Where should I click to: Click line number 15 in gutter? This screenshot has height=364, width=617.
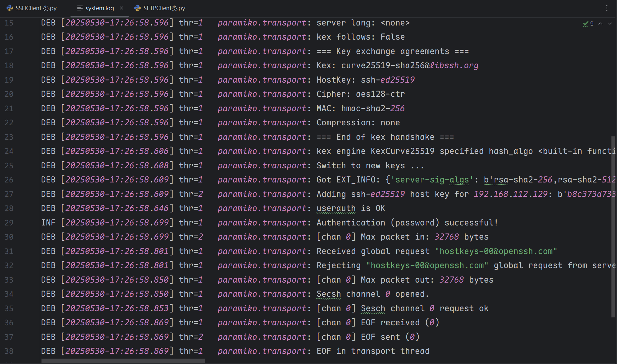pos(9,23)
